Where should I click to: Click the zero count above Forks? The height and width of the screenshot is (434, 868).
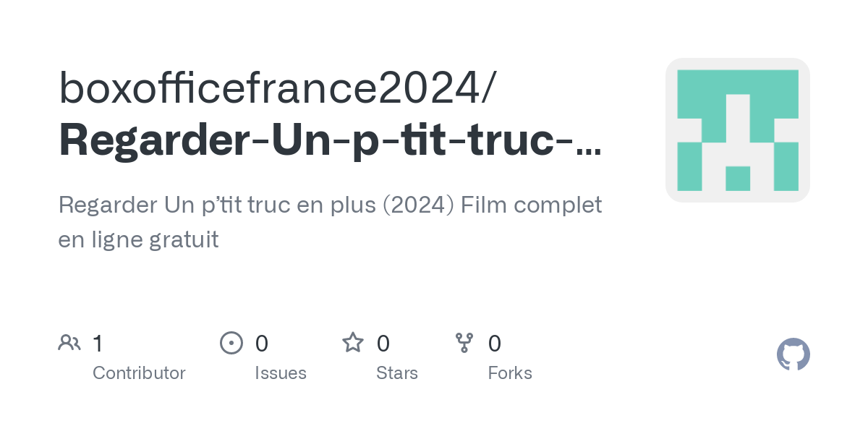tap(495, 344)
